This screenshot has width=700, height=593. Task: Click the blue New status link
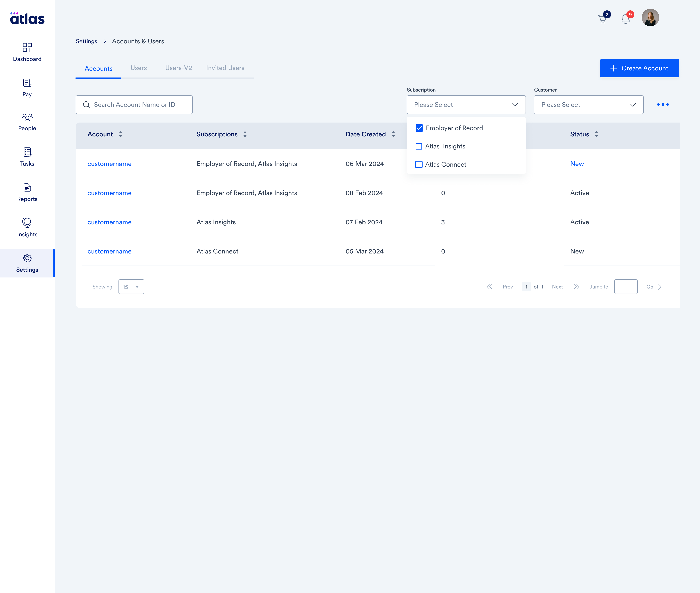(577, 164)
